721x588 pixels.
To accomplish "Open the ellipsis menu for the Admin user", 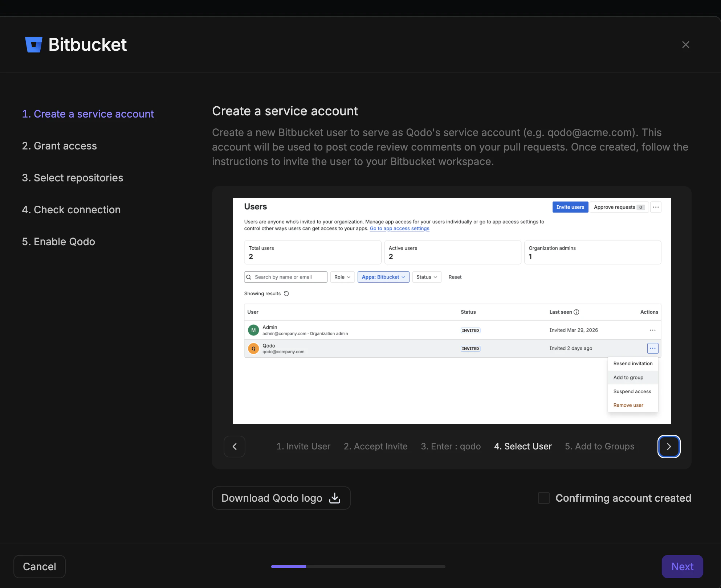I will [652, 330].
